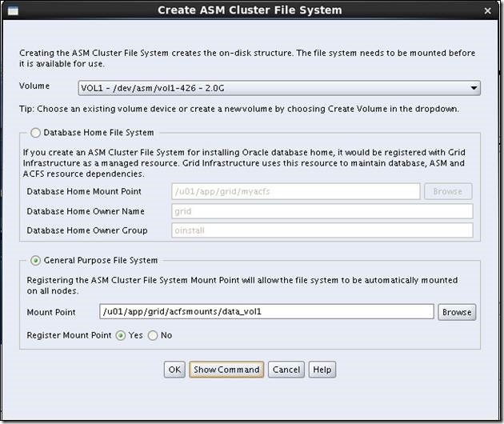Click the Show Command button
This screenshot has height=424, width=504.
(226, 370)
